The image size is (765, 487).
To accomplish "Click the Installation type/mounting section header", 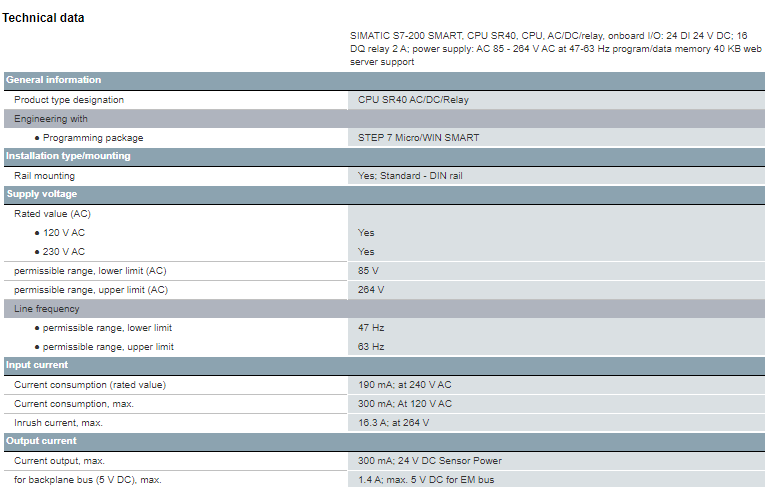I will coord(68,156).
